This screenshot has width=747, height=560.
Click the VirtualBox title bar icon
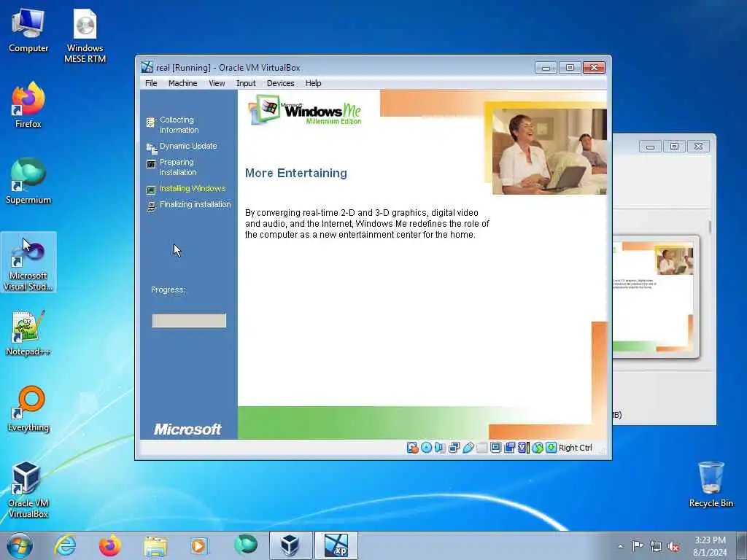(147, 68)
